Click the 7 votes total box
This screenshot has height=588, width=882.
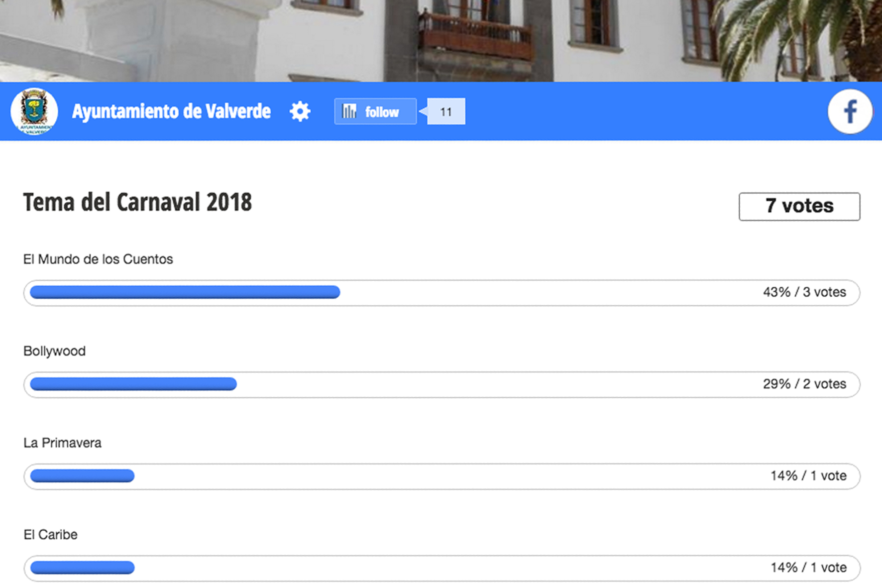(799, 206)
